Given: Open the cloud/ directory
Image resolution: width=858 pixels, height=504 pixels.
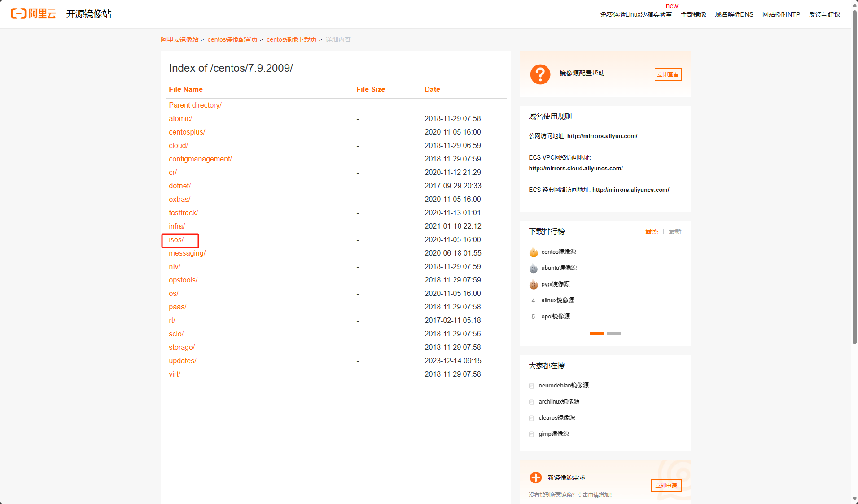Looking at the screenshot, I should [x=179, y=145].
